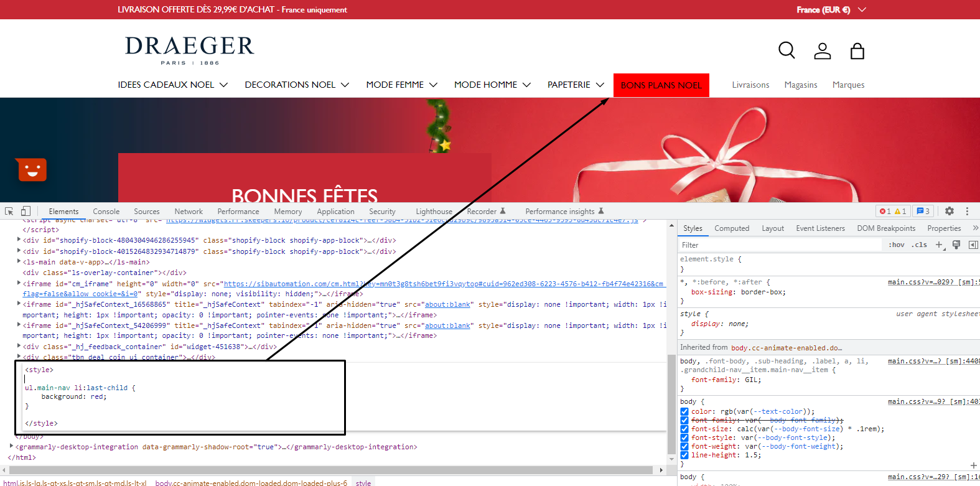Toggle the font-family property checkbox

click(x=684, y=420)
